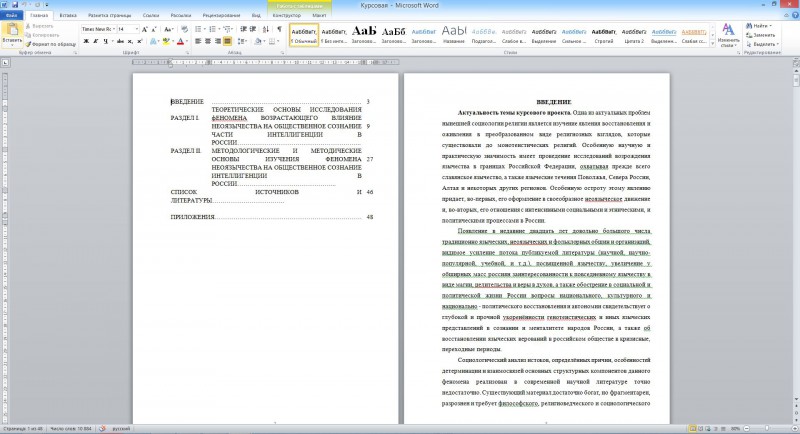Collapse the ribbon with the caret icon
The width and height of the screenshot is (800, 434).
coord(787,15)
